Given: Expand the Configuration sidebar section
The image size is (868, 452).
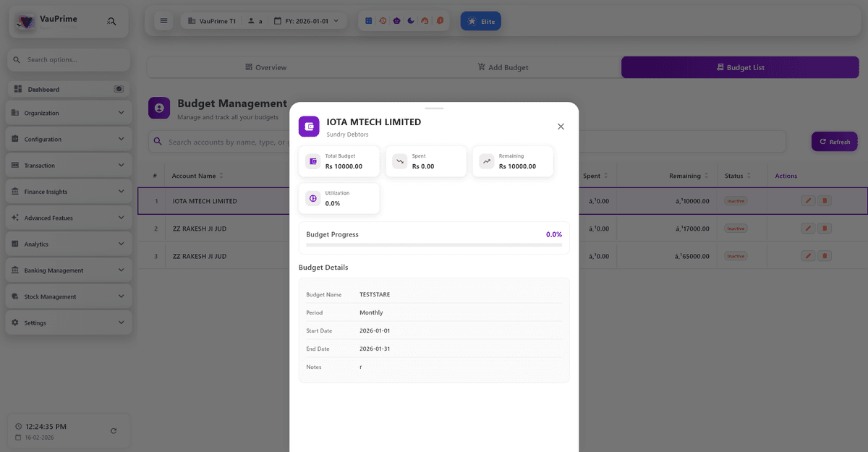Looking at the screenshot, I should 69,140.
